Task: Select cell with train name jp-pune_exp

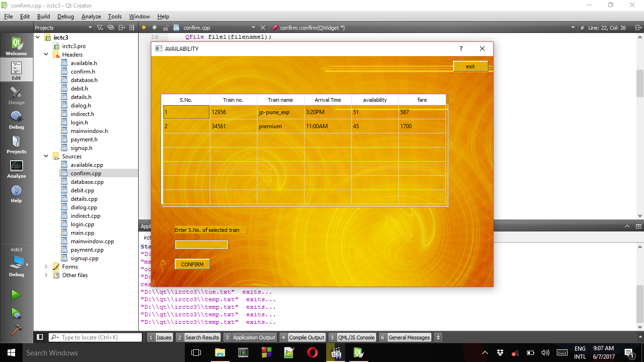Action: click(281, 112)
